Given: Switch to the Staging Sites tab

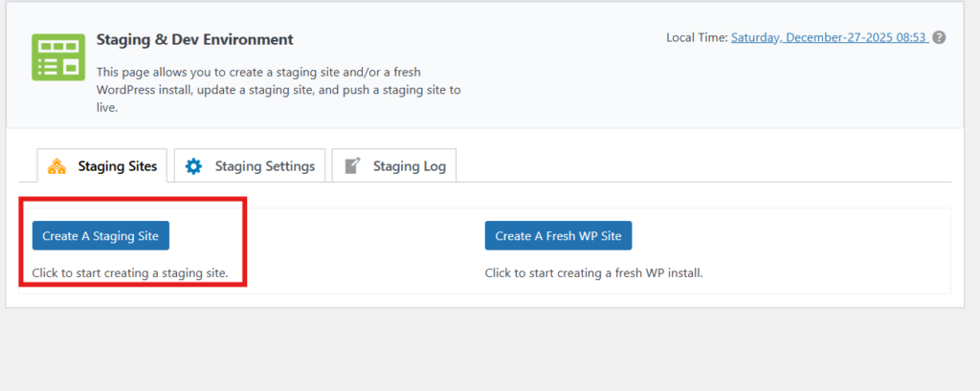Looking at the screenshot, I should coord(116,166).
